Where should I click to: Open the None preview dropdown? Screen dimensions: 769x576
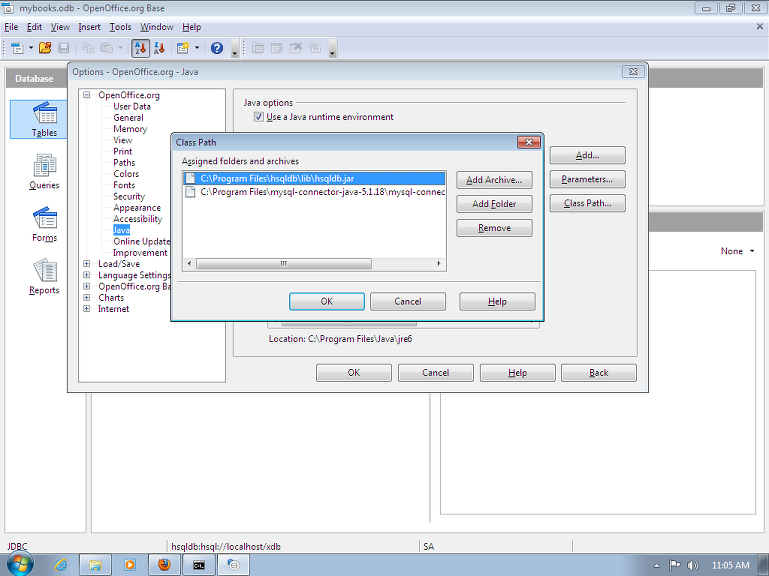[737, 251]
